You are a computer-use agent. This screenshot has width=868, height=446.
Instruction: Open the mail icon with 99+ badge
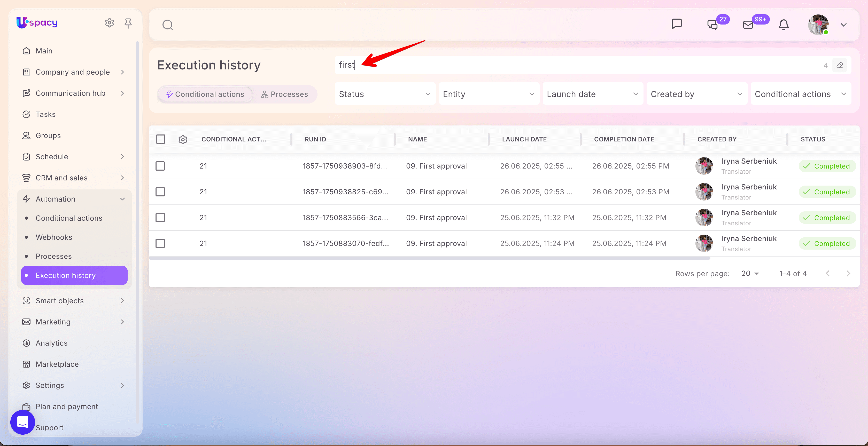pyautogui.click(x=748, y=25)
